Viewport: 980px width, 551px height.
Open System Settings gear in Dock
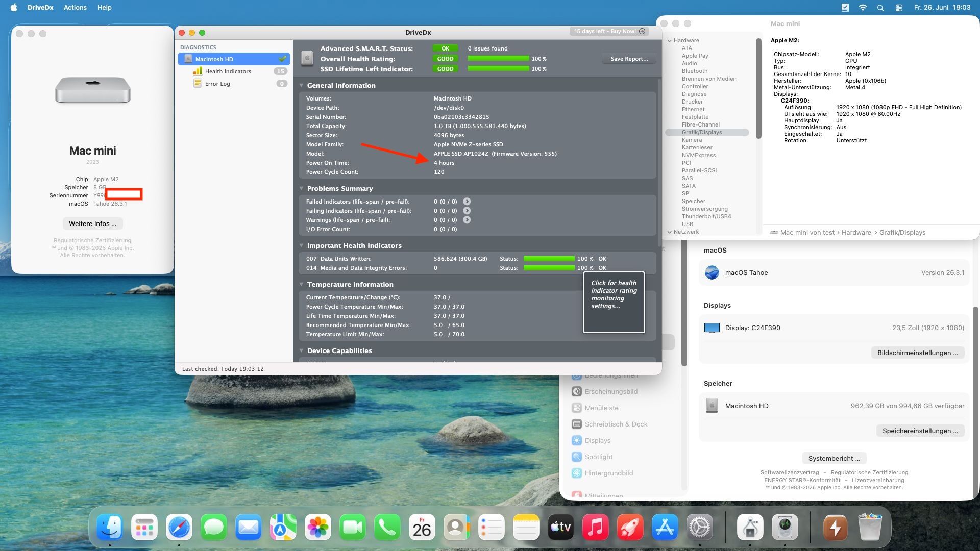click(x=700, y=527)
